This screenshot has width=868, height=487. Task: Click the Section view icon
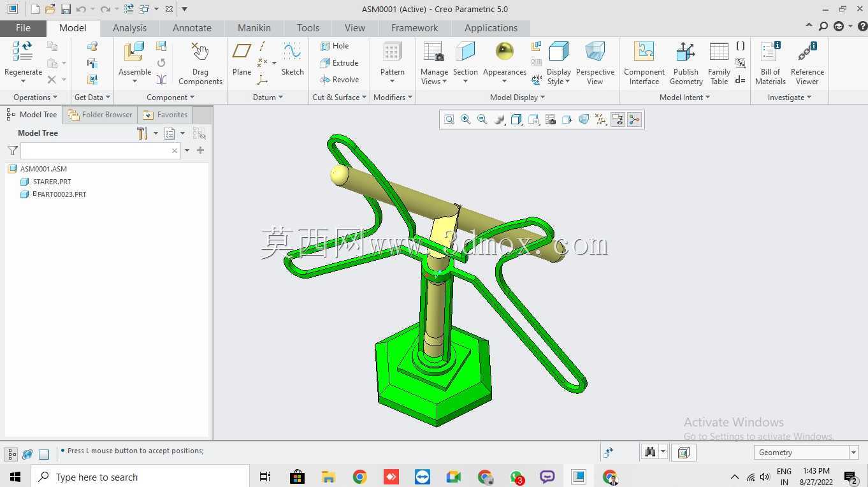point(465,52)
